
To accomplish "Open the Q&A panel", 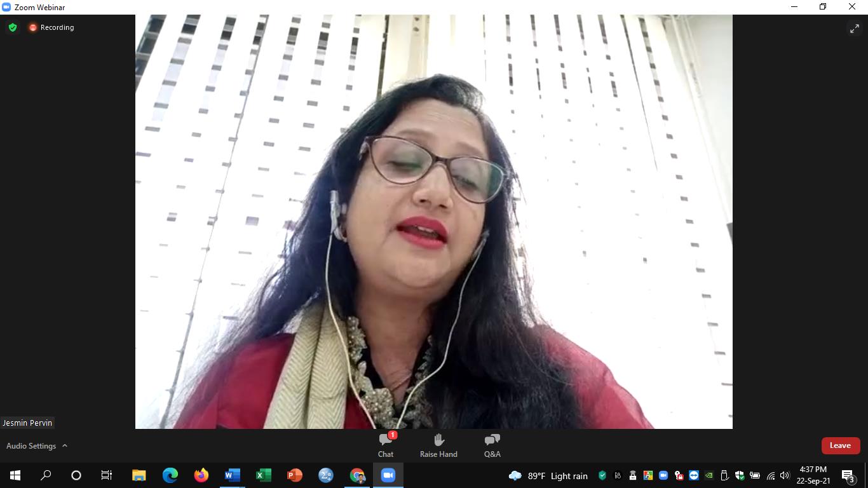I will point(492,445).
